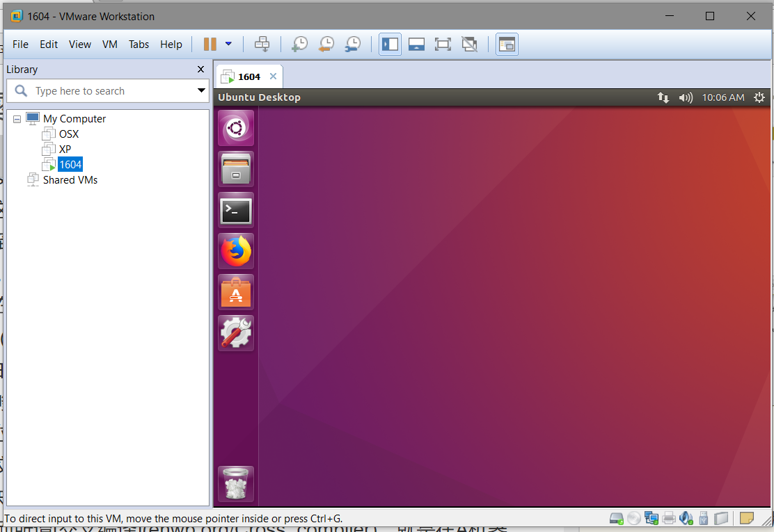Open the power options dropdown arrow
Screen dimensions: 774x532
[228, 45]
